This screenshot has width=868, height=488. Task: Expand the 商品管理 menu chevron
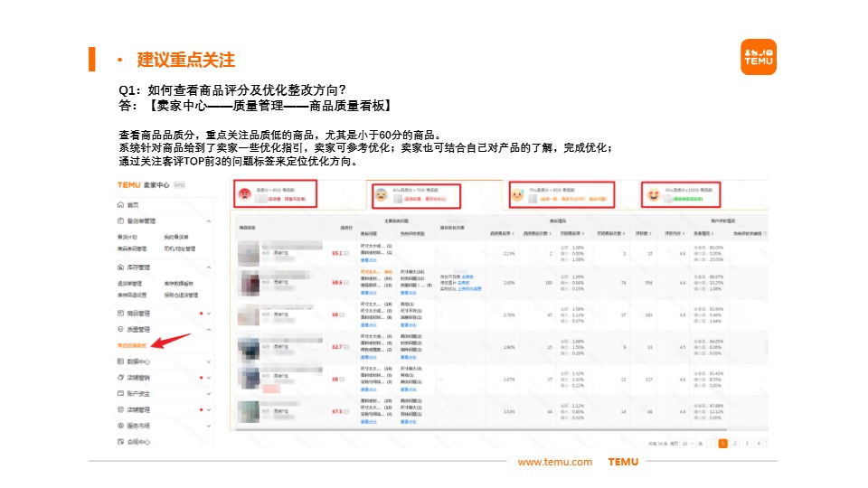point(209,314)
